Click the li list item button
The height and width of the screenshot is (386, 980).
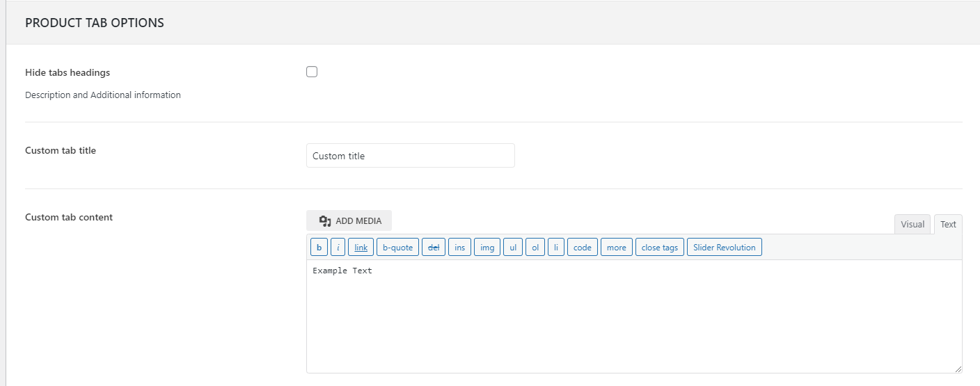(555, 248)
